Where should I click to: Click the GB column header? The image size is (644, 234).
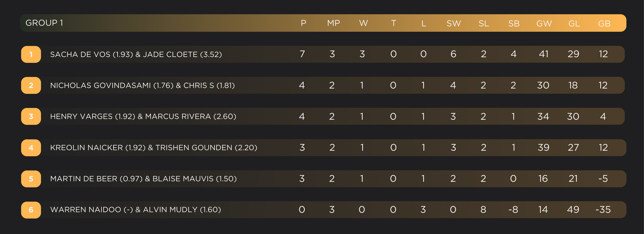point(604,23)
